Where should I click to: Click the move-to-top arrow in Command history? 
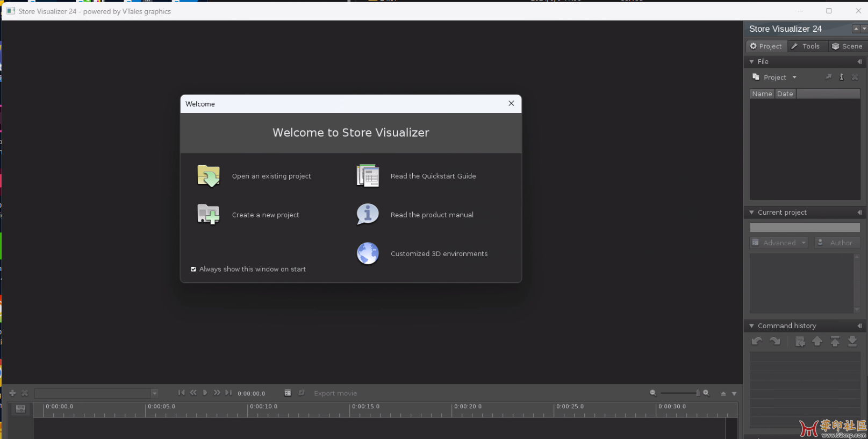tap(835, 341)
